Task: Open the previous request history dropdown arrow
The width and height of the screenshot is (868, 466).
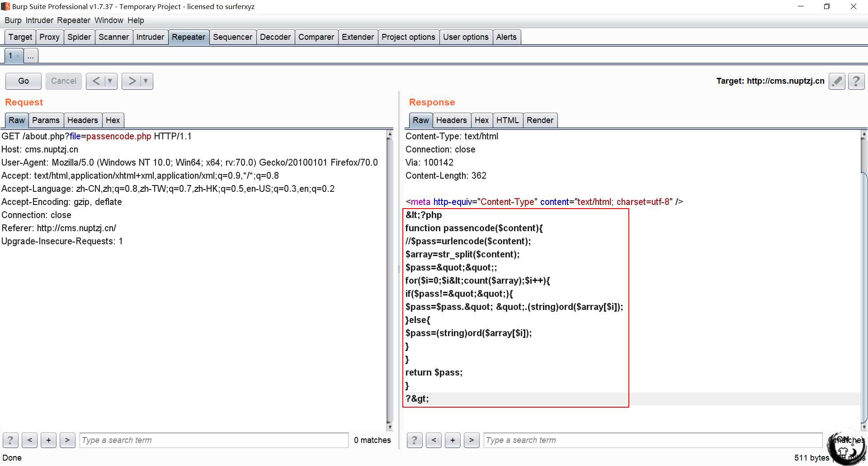Action: pos(110,81)
